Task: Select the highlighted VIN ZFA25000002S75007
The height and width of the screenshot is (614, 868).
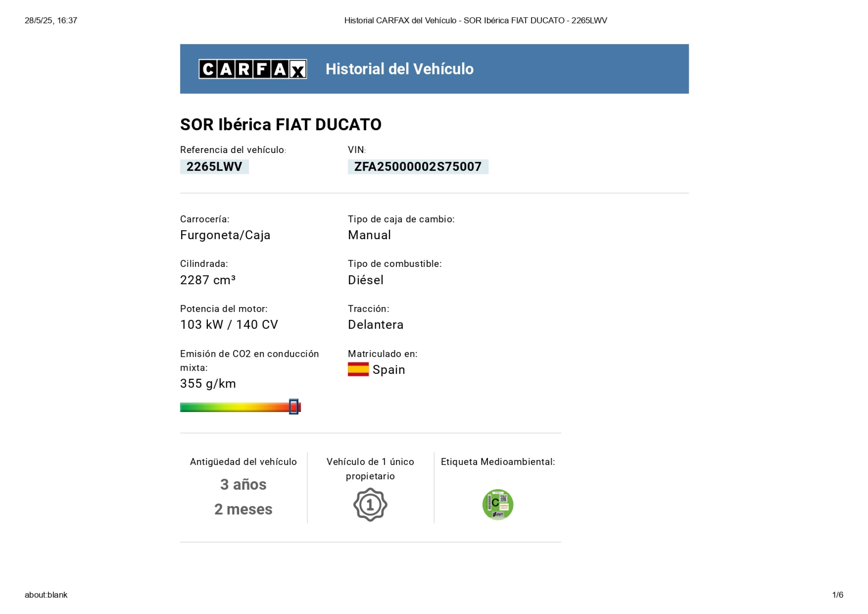Action: pos(418,167)
